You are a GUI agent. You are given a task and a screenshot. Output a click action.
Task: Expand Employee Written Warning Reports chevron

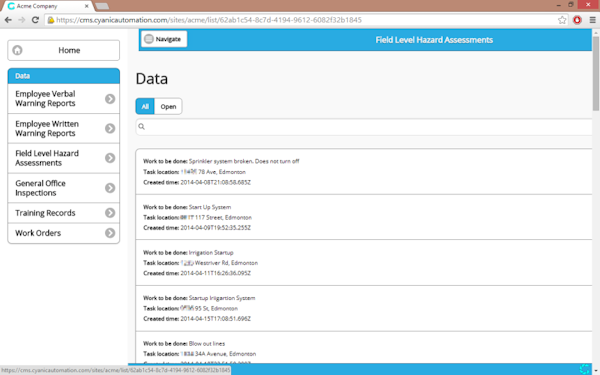(110, 129)
